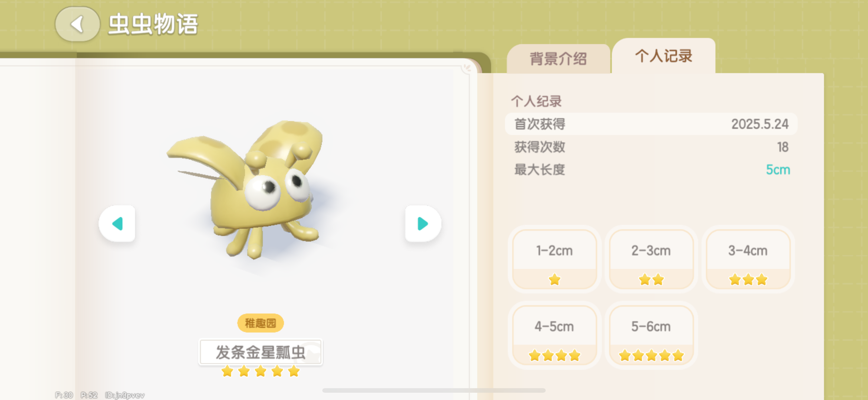Click the page corner curl icon

pyautogui.click(x=467, y=68)
